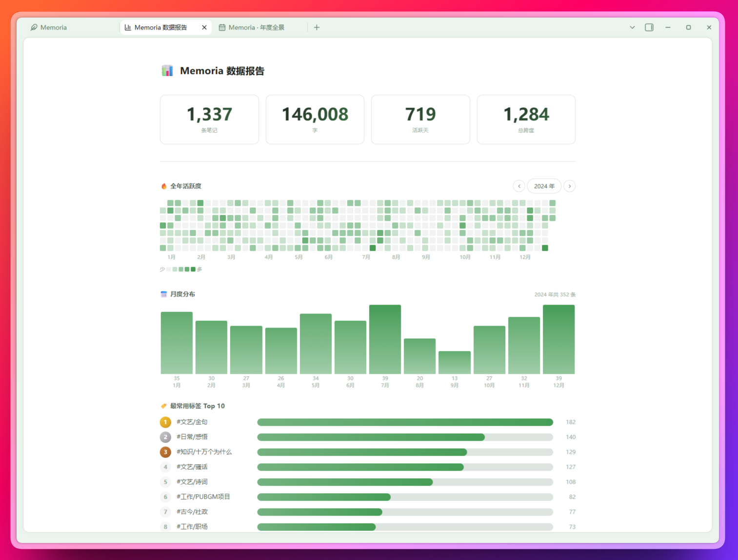
Task: Click the 7月 label under the heatmap
Action: click(x=366, y=257)
